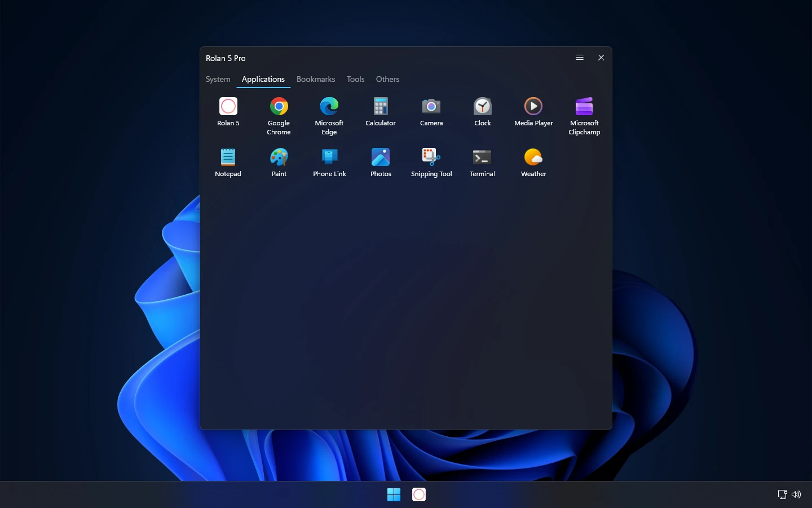Screen dimensions: 812x508
Task: Launch the Paint app
Action: pos(279,163)
